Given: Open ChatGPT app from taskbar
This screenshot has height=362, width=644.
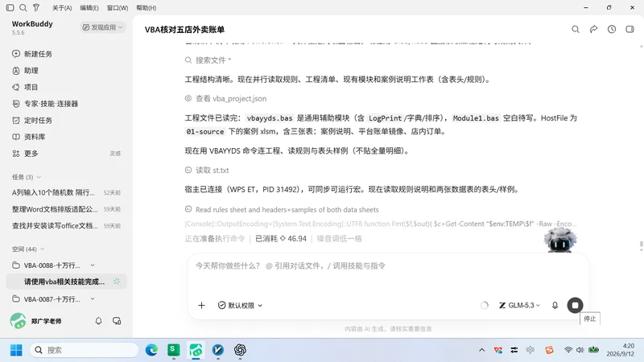Looking at the screenshot, I should [240, 350].
